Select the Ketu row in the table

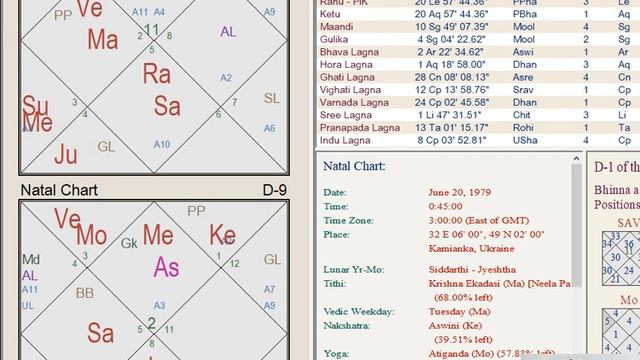[479, 14]
